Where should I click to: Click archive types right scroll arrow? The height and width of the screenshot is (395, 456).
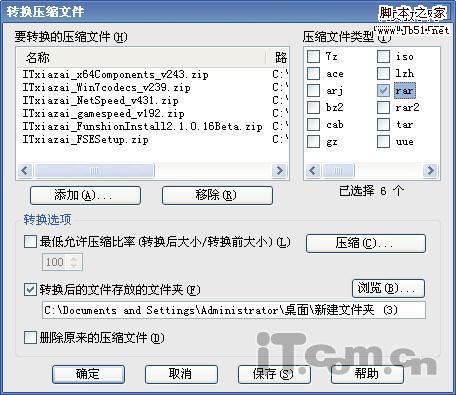pyautogui.click(x=430, y=171)
